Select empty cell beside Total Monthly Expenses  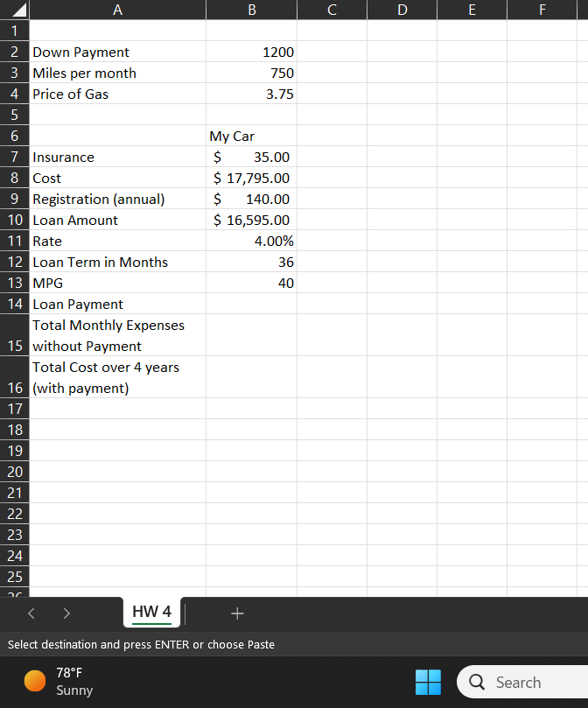(x=251, y=335)
